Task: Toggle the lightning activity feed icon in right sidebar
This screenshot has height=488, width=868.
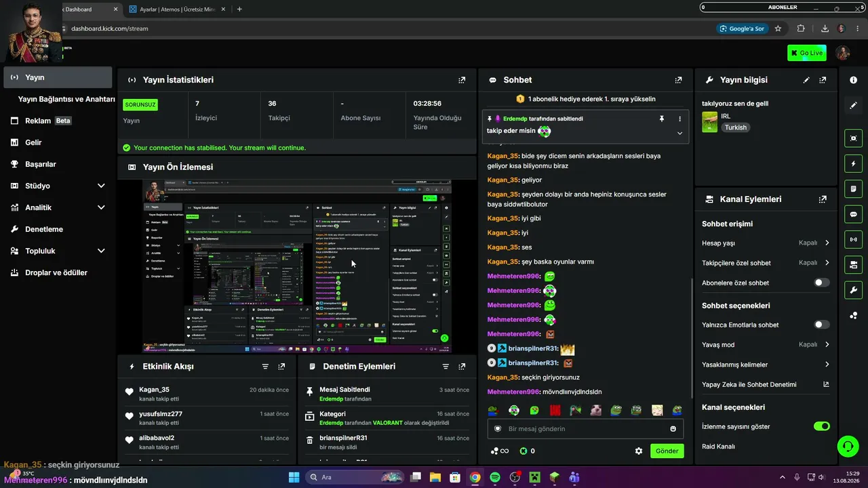Action: click(x=853, y=163)
